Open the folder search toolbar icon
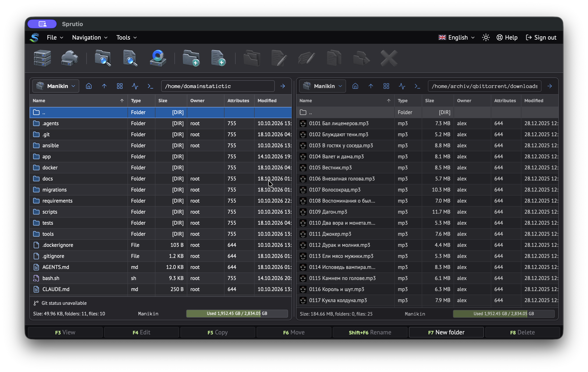Image resolution: width=588 pixels, height=372 pixels. click(103, 58)
